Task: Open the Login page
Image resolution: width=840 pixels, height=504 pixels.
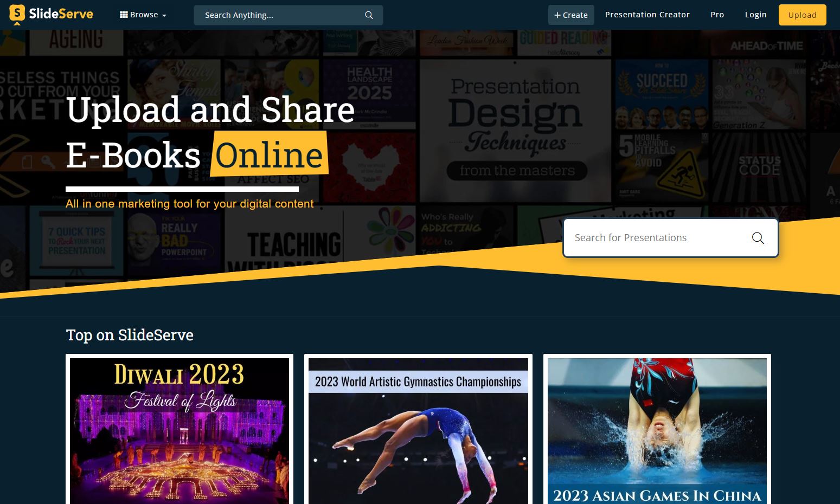Action: [755, 15]
